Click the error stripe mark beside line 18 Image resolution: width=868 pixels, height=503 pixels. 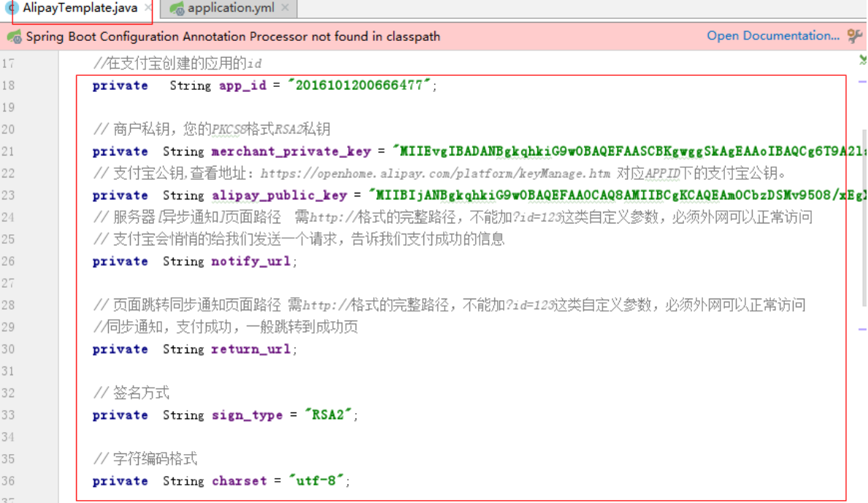point(862,82)
